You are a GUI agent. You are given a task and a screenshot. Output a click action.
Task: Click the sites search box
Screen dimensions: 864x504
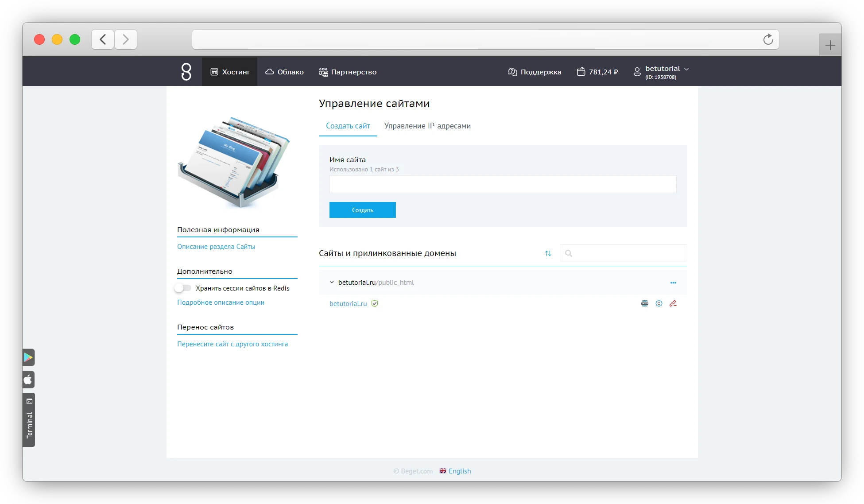pyautogui.click(x=629, y=253)
